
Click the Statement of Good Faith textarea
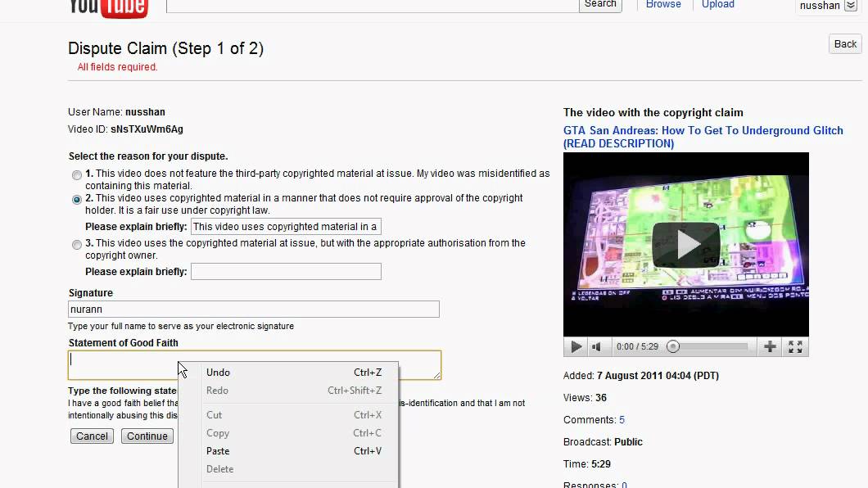point(255,365)
